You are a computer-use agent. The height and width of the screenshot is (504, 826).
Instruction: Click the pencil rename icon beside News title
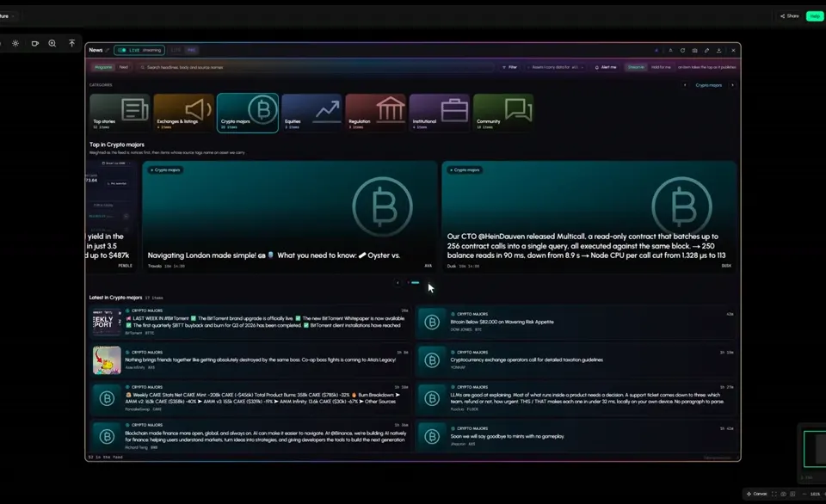pyautogui.click(x=107, y=50)
